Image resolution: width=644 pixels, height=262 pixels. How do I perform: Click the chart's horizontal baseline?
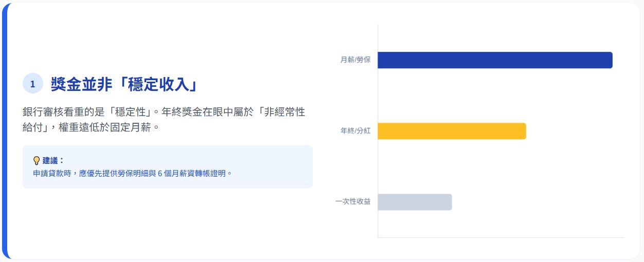[500, 238]
